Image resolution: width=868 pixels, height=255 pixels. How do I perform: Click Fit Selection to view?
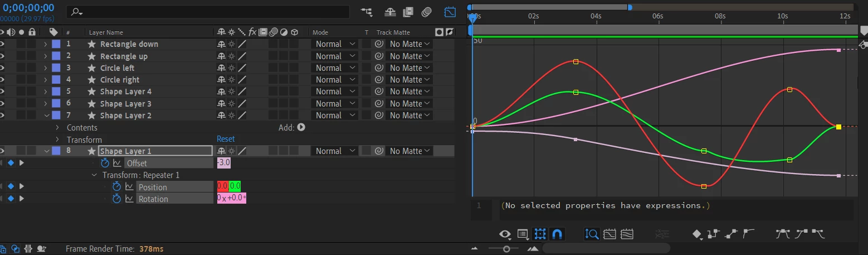(x=609, y=234)
